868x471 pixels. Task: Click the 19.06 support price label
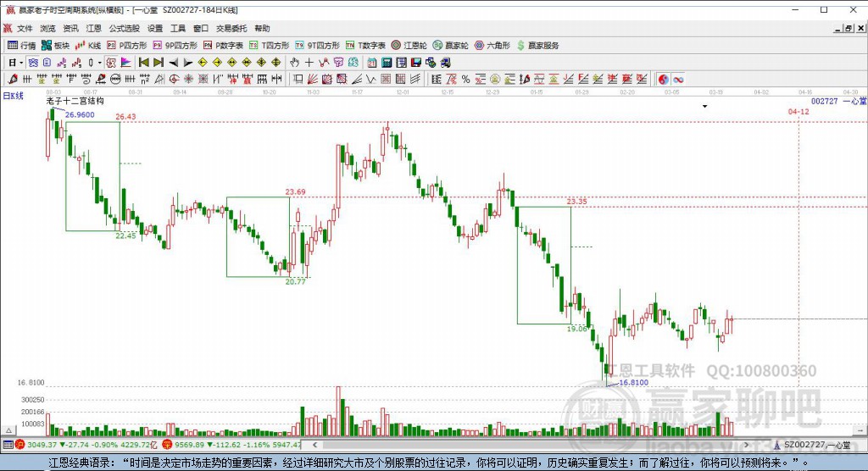pyautogui.click(x=576, y=329)
